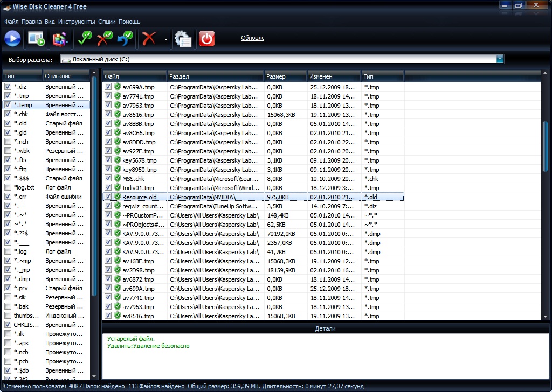This screenshot has width=552, height=392.
Task: Click green status icon of Resource.old
Action: coord(118,197)
